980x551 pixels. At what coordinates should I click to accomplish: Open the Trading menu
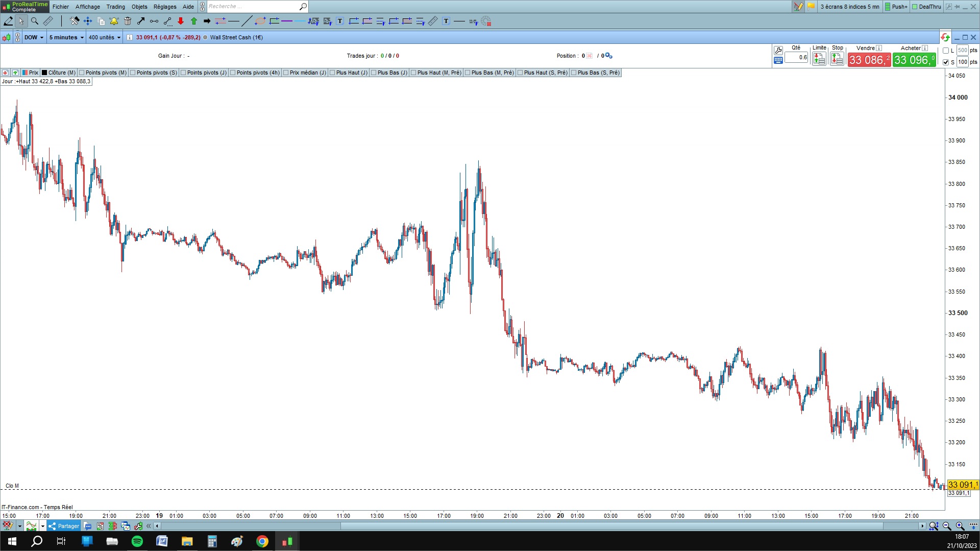coord(116,7)
